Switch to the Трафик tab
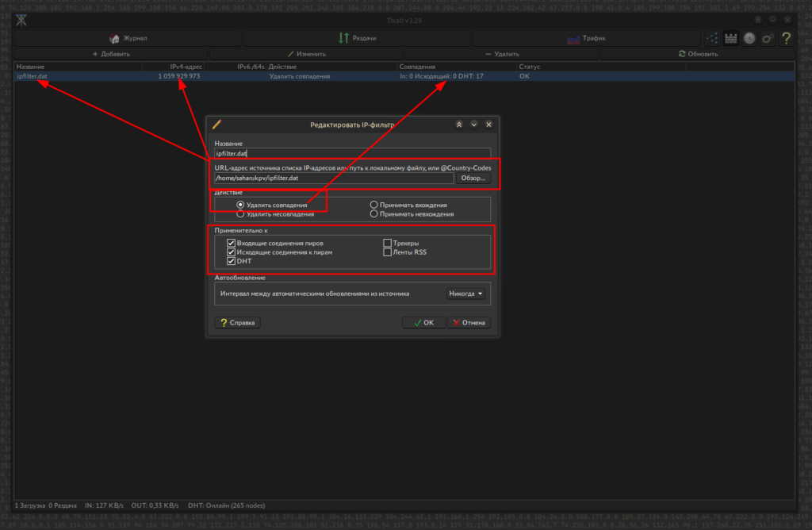The height and width of the screenshot is (530, 812). click(587, 38)
